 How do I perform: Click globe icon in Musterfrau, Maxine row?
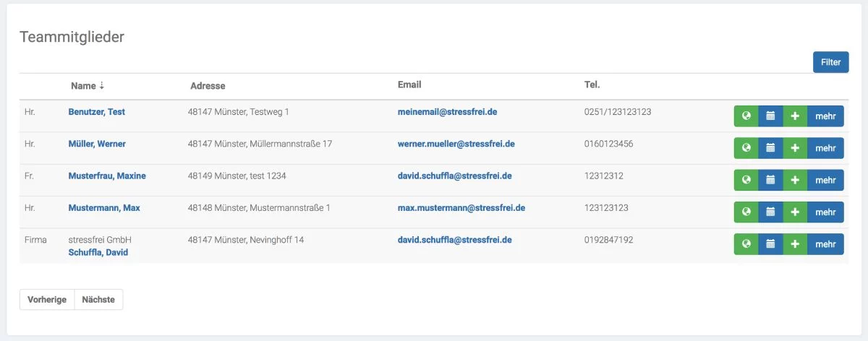(x=746, y=180)
